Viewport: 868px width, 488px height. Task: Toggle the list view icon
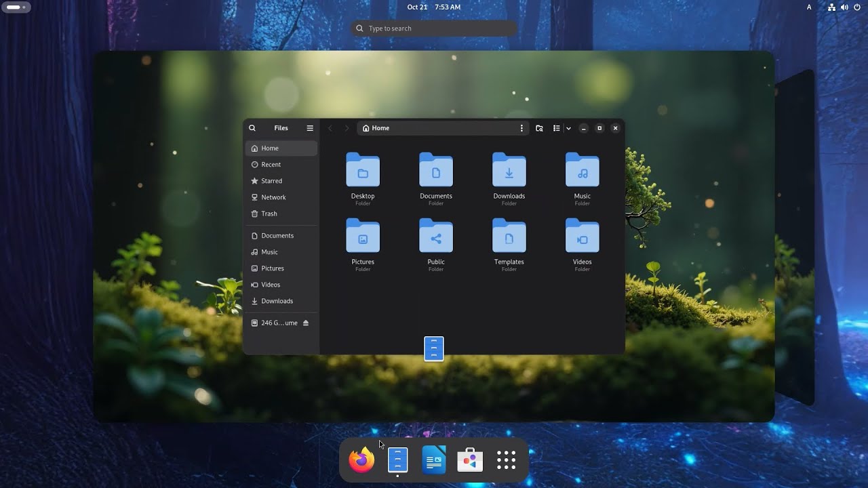tap(557, 128)
